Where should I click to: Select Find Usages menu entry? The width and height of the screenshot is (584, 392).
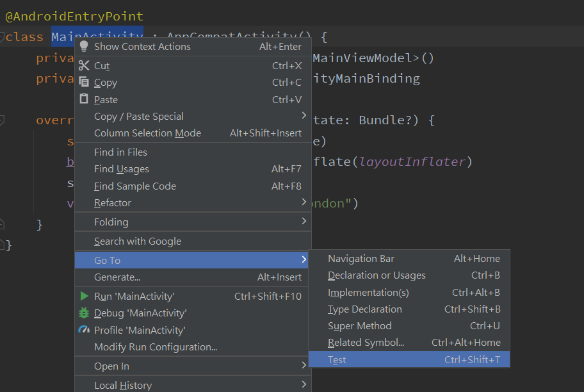pyautogui.click(x=122, y=169)
